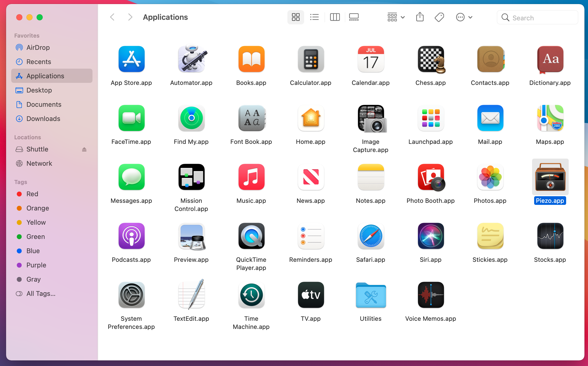Select the Music.app icon

click(x=251, y=177)
